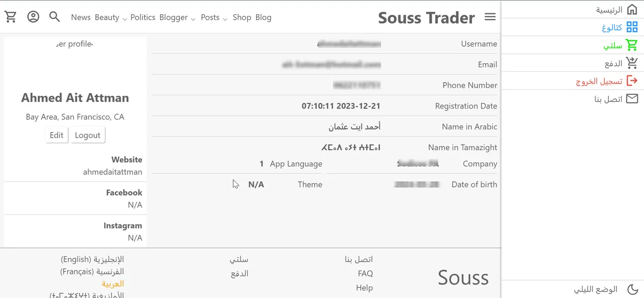This screenshot has height=298, width=644.
Task: Open the Politics menu item
Action: tap(143, 17)
